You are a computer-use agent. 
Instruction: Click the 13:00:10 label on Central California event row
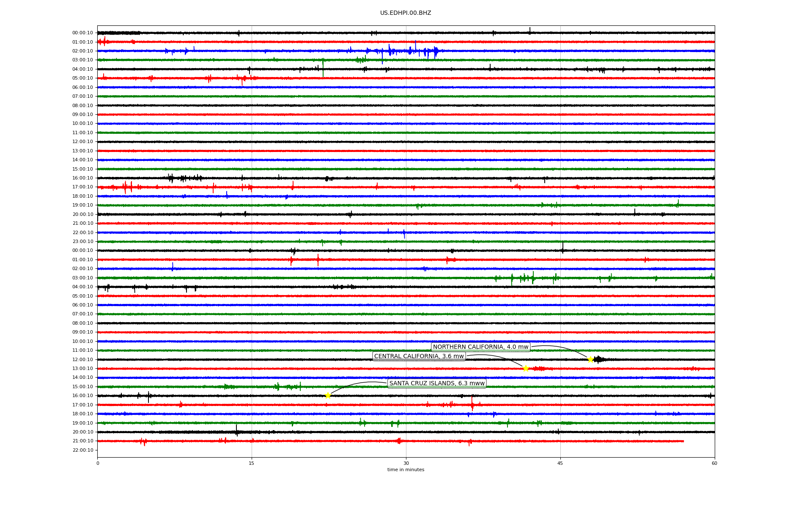pyautogui.click(x=83, y=369)
